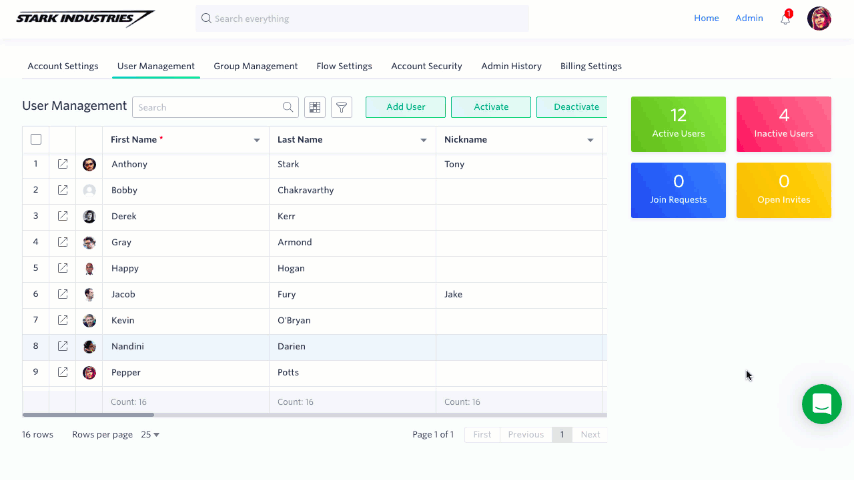Open Anthony's record via the edit icon
This screenshot has width=854, height=480.
coord(63,164)
